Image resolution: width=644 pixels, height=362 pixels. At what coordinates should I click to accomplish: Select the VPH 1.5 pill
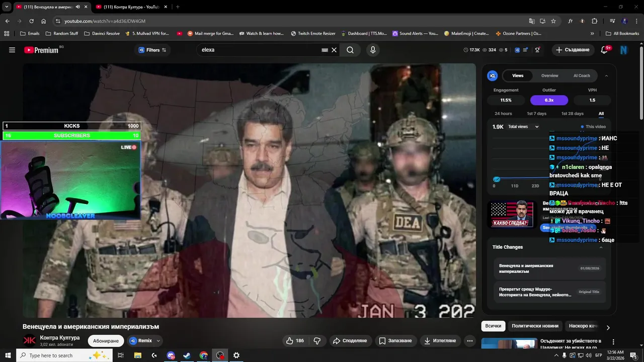[x=592, y=100]
